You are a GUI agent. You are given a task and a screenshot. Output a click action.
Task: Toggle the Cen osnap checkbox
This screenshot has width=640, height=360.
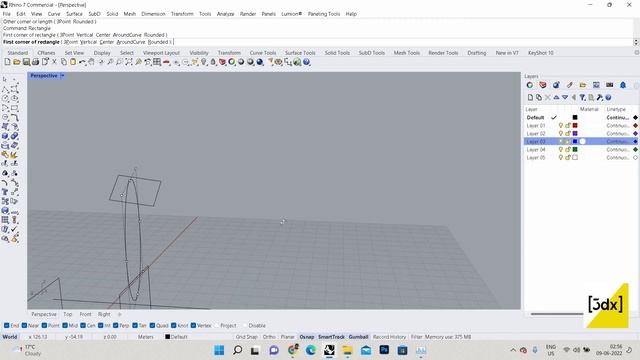coord(83,326)
